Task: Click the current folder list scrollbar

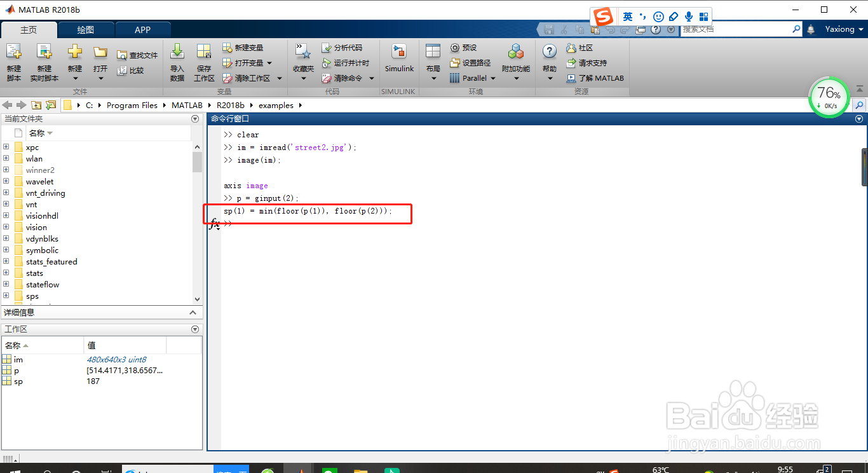Action: (197, 162)
